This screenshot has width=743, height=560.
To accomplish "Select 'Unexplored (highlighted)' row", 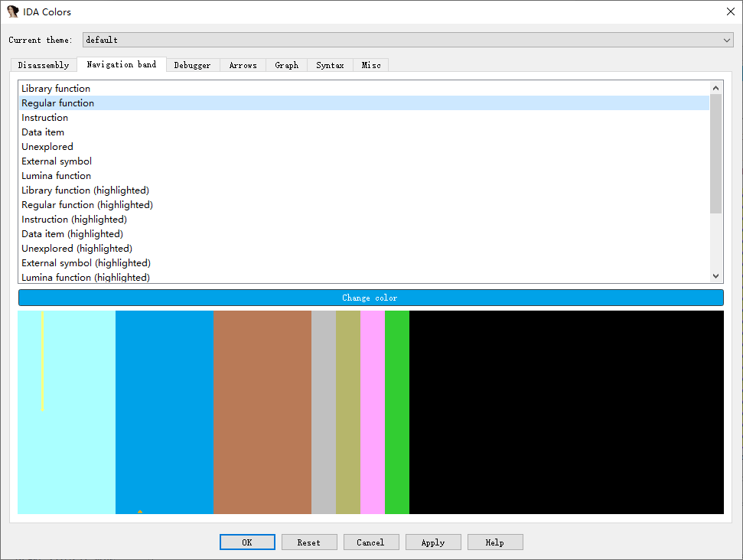I will (364, 249).
